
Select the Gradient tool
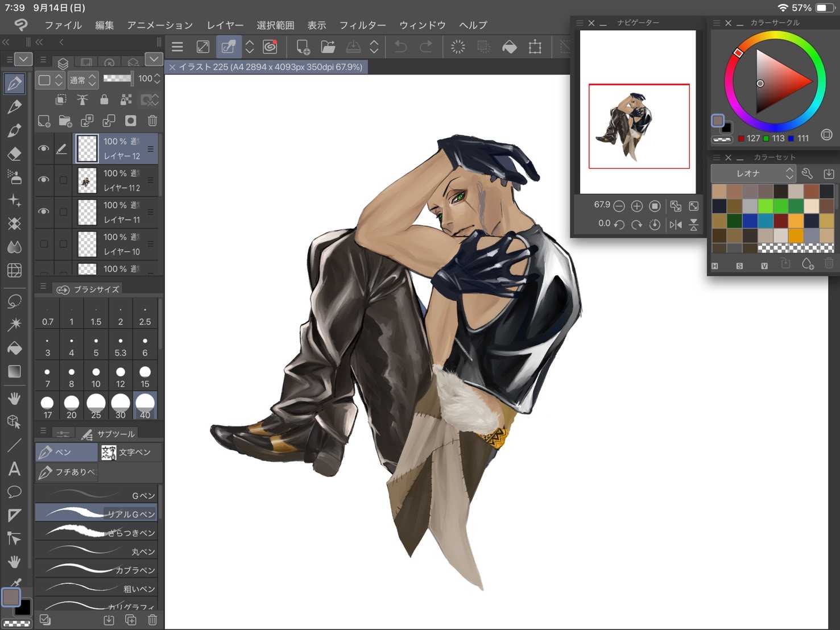[15, 372]
